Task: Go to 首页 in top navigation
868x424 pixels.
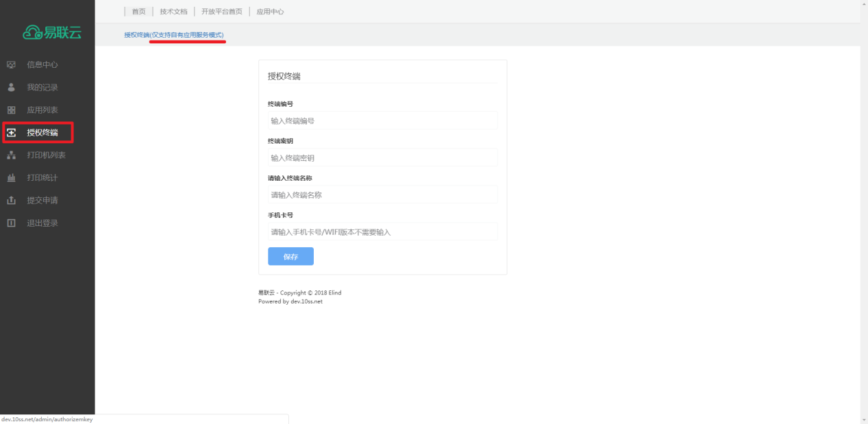Action: point(138,12)
